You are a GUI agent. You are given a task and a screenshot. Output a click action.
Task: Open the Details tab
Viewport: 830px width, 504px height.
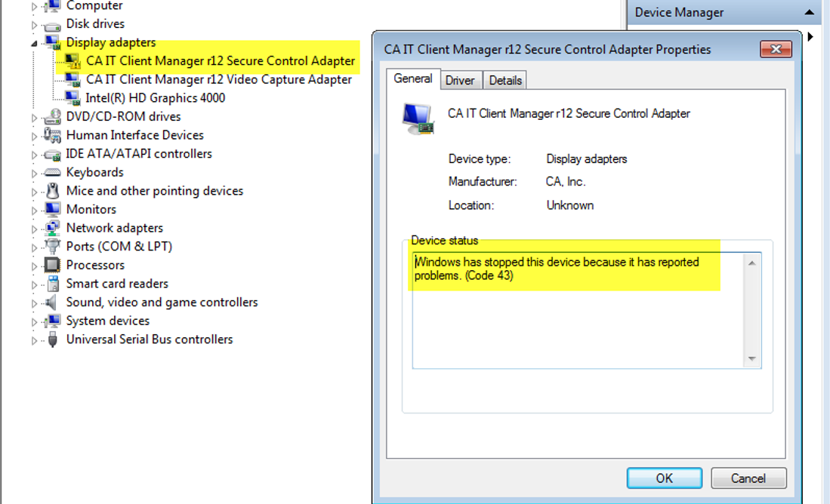505,81
